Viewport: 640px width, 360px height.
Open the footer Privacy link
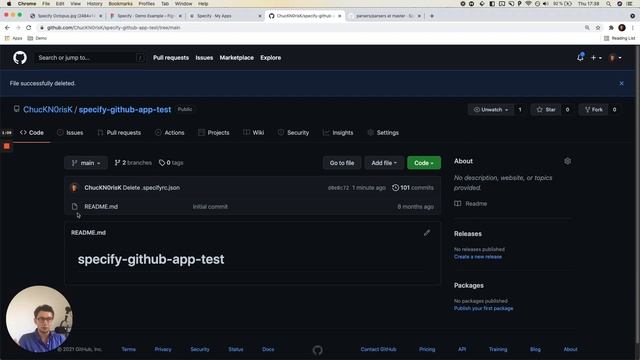163,349
